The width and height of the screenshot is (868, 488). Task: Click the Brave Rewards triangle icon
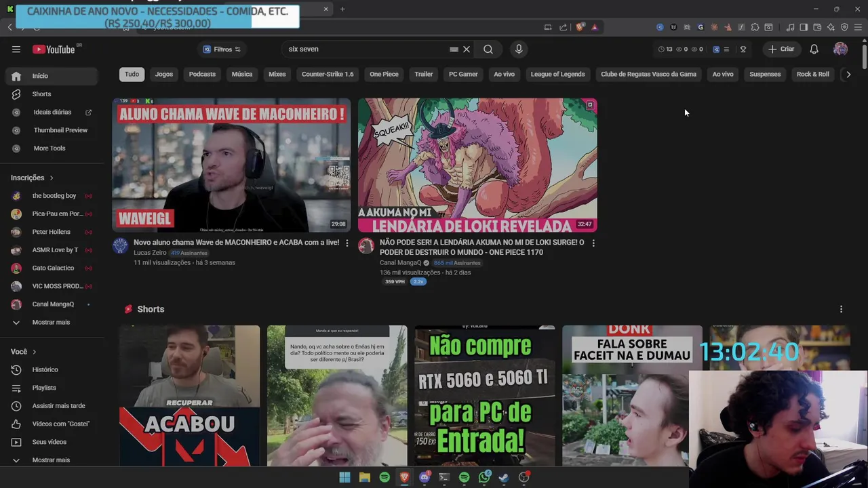[x=595, y=27]
